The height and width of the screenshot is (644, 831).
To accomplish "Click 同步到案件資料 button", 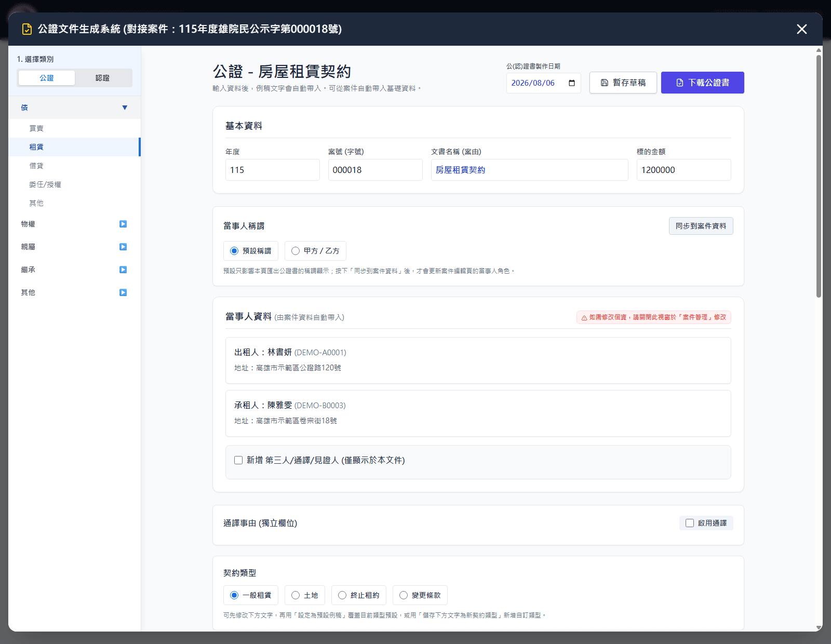I will (x=701, y=226).
